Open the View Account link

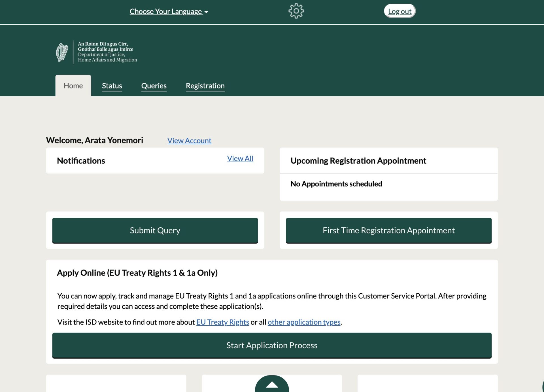click(189, 141)
